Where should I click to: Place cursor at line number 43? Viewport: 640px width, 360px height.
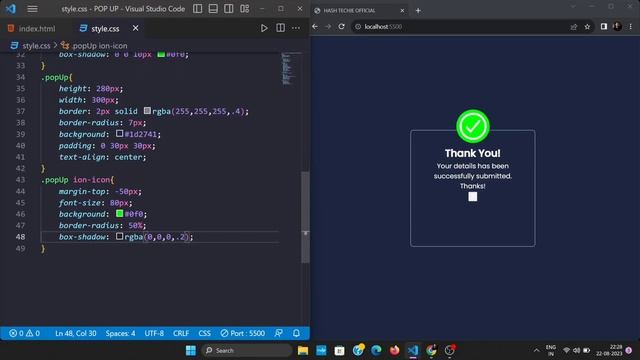tap(20, 180)
